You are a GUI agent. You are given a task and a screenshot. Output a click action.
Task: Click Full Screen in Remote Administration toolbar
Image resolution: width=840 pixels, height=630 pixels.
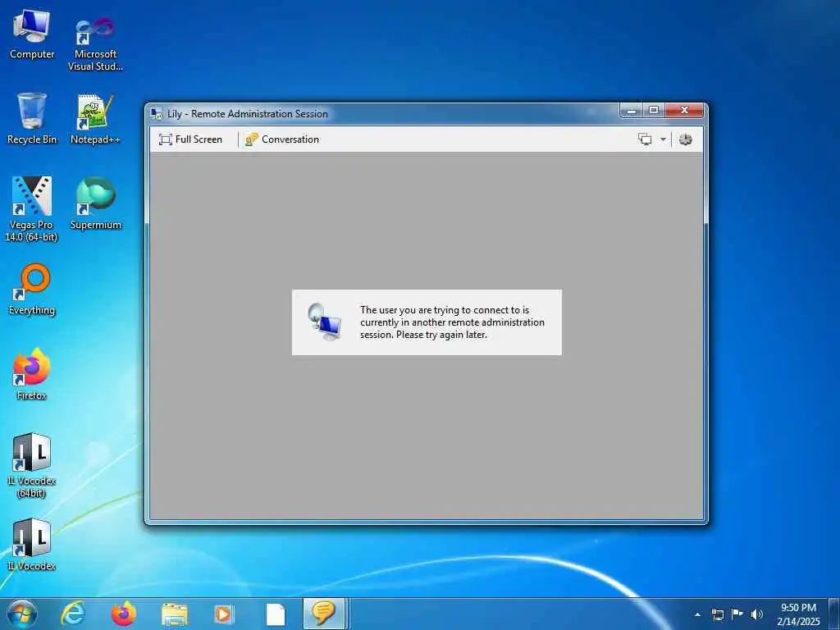(190, 139)
